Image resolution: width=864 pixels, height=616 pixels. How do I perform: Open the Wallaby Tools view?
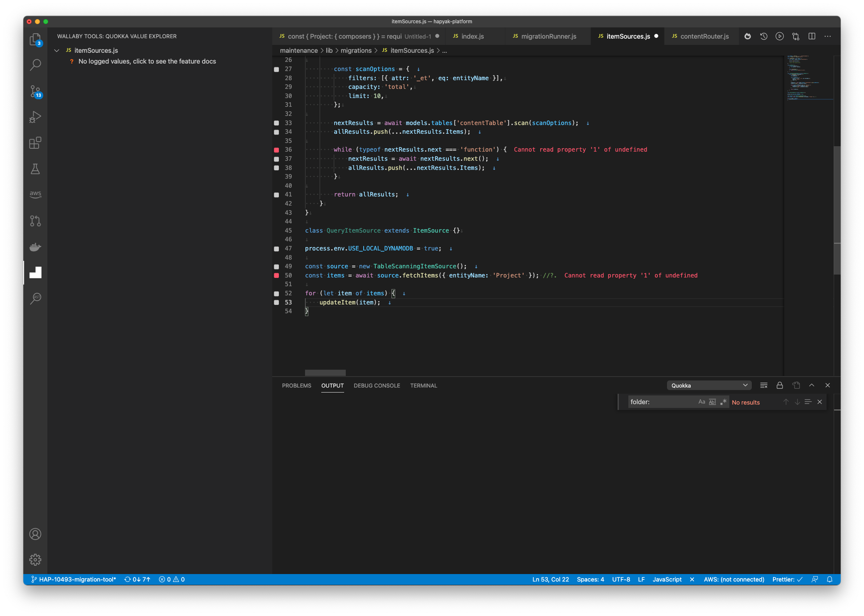click(x=35, y=272)
